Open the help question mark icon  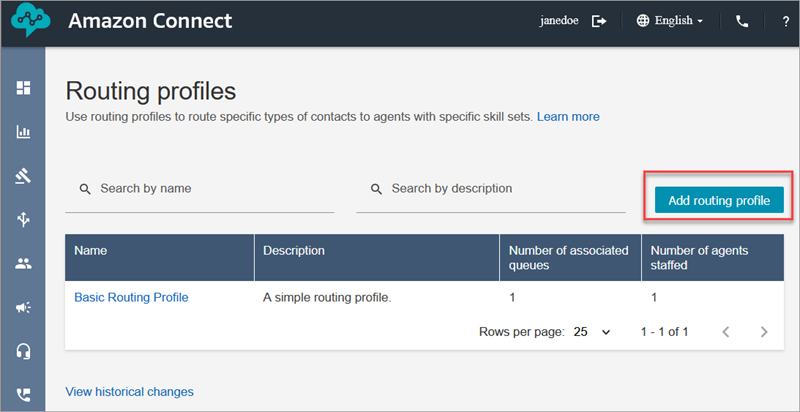[x=785, y=21]
